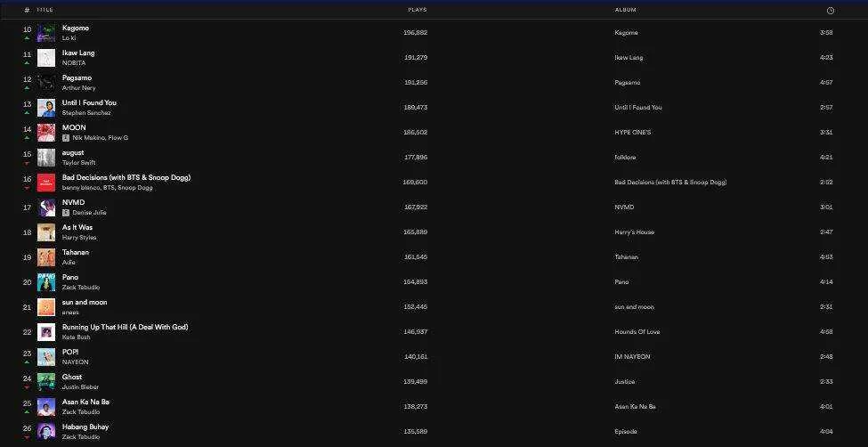Open the Habang Buhay track title
The image size is (868, 447).
pyautogui.click(x=85, y=427)
